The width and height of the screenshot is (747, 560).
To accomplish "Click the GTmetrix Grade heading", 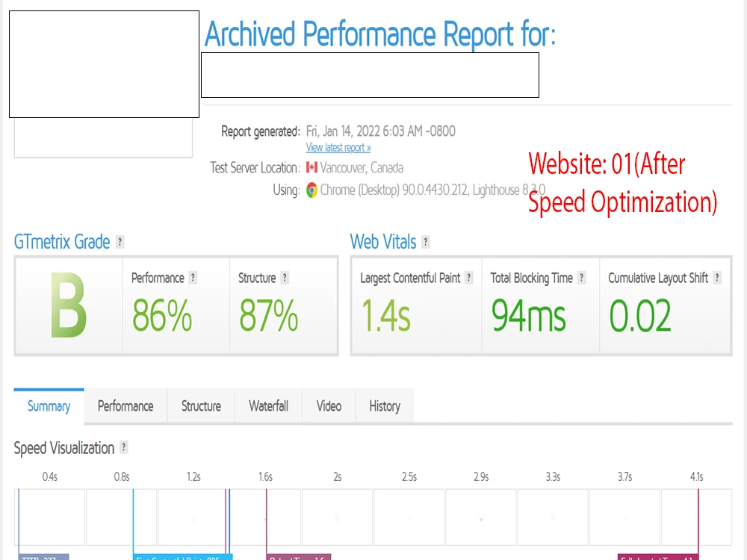I will click(62, 242).
